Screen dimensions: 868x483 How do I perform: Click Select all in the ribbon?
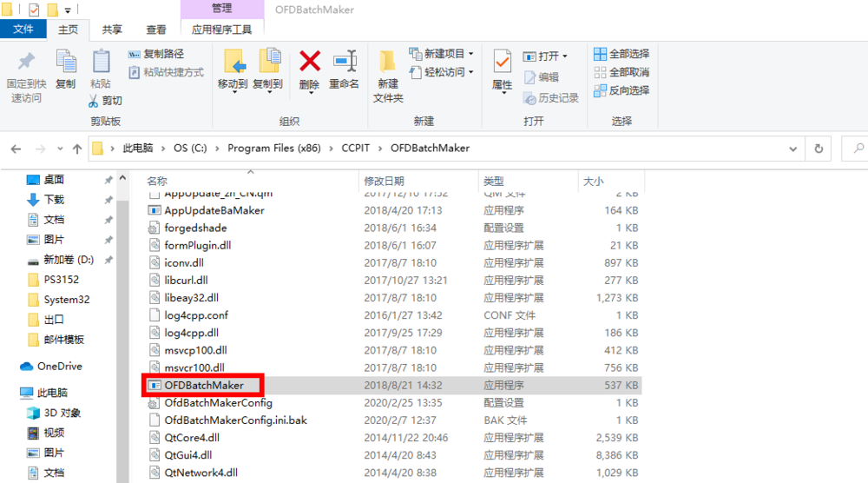[x=621, y=54]
